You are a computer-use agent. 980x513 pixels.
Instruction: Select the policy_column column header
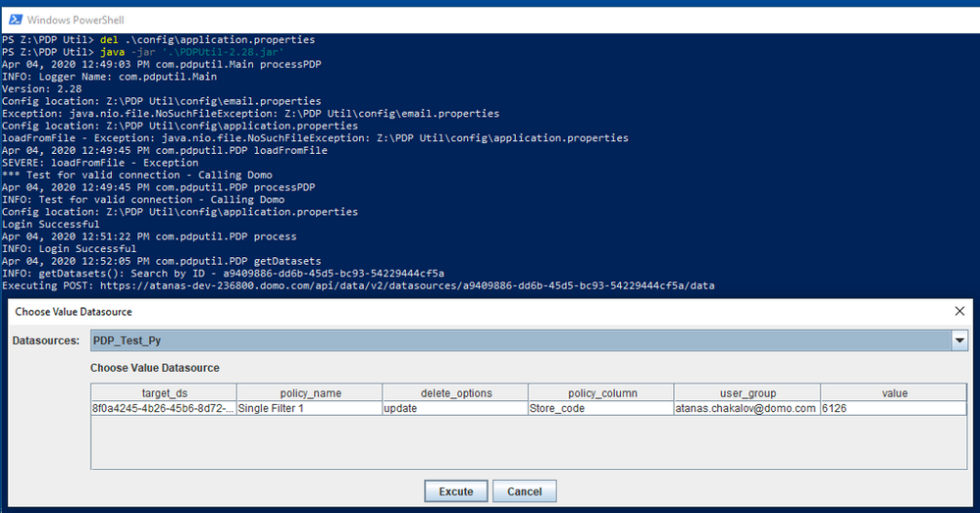pyautogui.click(x=602, y=393)
